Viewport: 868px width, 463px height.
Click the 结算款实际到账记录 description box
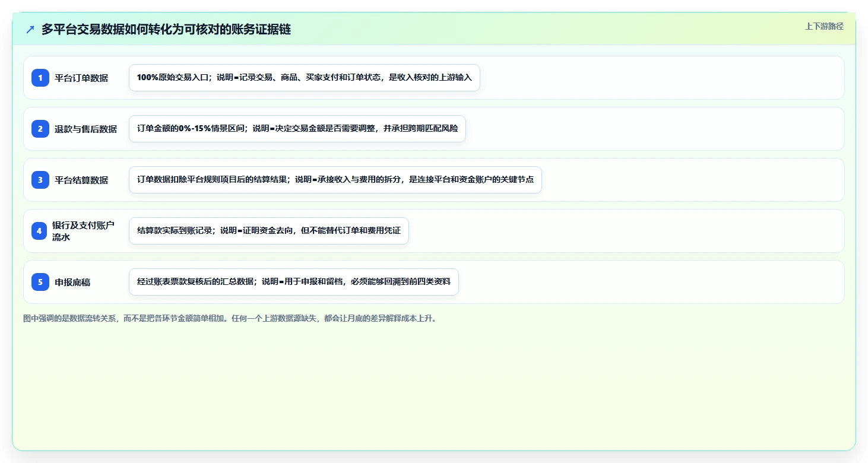pos(269,231)
